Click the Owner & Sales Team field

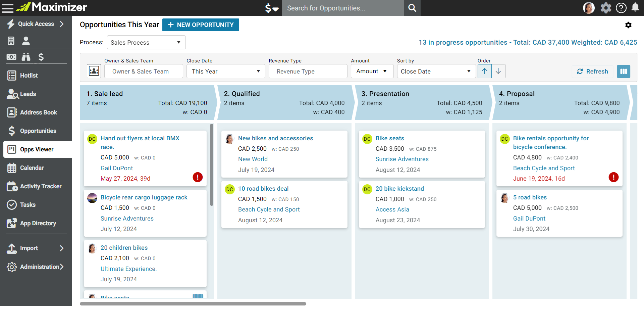coord(144,71)
